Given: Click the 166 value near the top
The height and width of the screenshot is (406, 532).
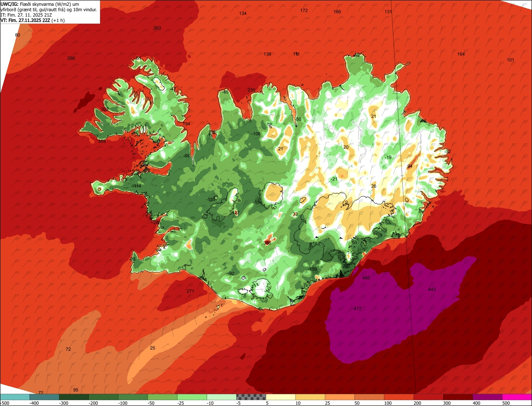Looking at the screenshot, I should coord(337,12).
